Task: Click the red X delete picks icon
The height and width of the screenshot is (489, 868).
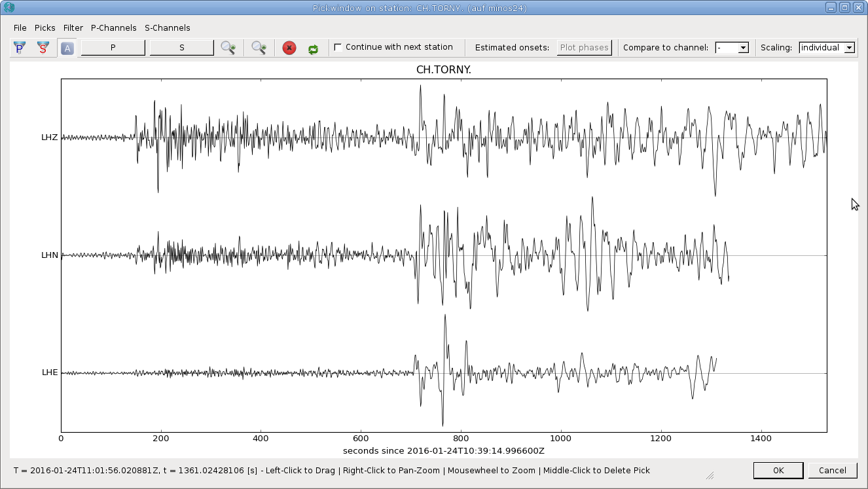Action: tap(289, 48)
